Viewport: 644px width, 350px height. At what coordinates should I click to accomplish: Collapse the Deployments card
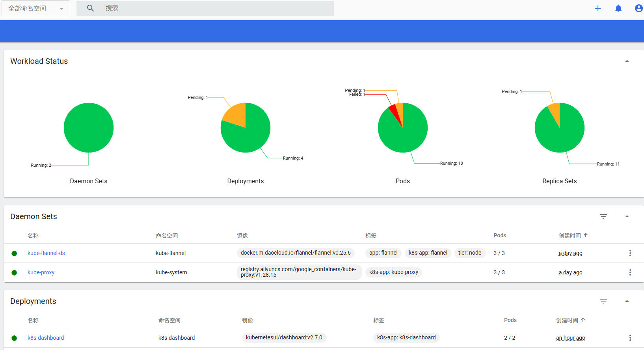click(627, 301)
